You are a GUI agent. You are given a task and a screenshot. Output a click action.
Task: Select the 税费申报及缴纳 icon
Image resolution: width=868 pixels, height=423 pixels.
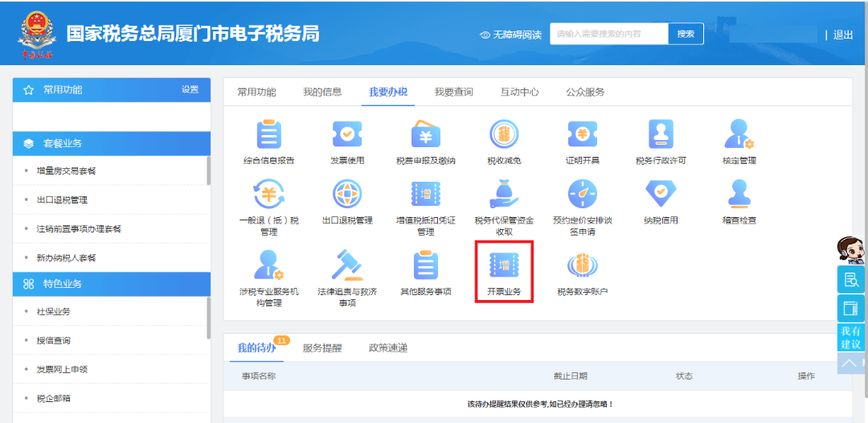(x=425, y=134)
